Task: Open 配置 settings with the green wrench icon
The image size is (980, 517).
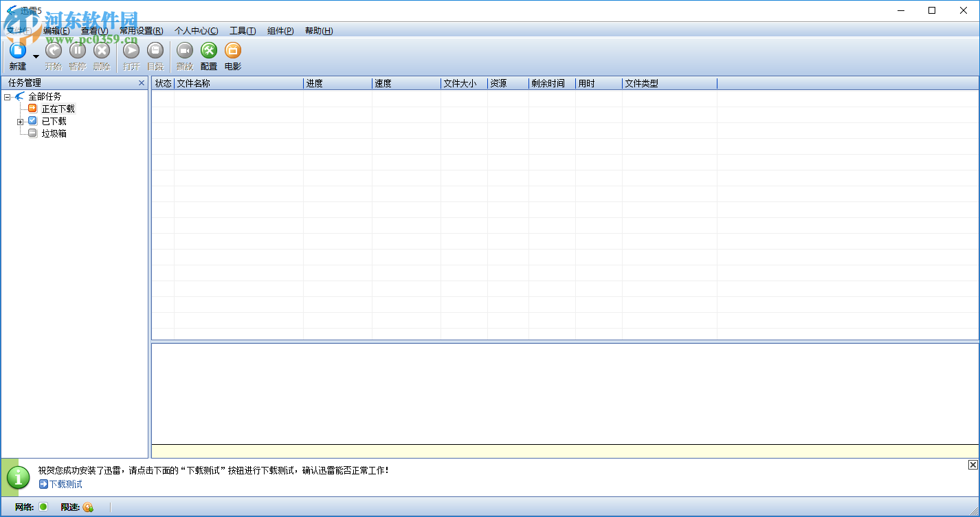Action: point(209,50)
